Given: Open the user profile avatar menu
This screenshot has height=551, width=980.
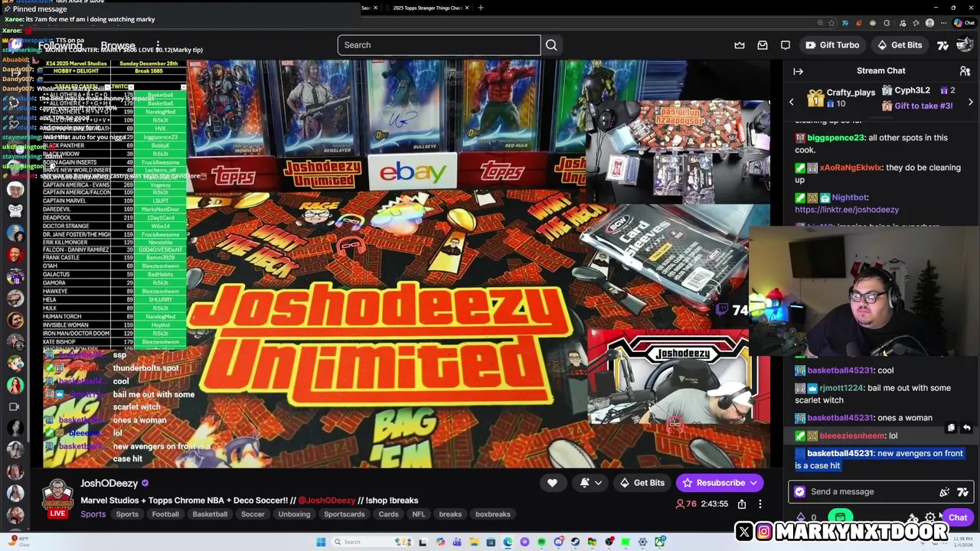Looking at the screenshot, I should (x=964, y=45).
